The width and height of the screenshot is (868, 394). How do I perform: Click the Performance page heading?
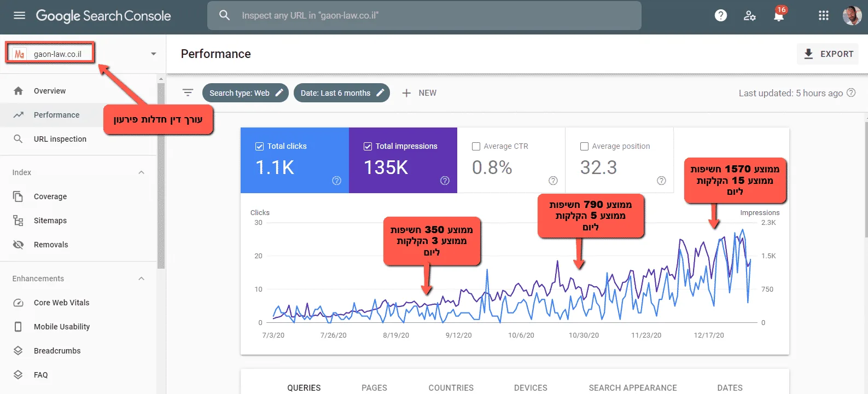point(216,54)
